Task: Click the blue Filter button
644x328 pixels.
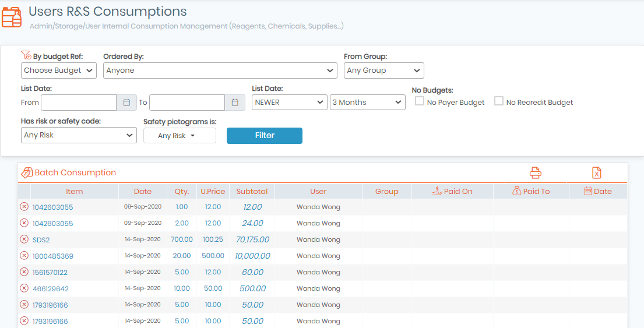Action: pyautogui.click(x=265, y=136)
